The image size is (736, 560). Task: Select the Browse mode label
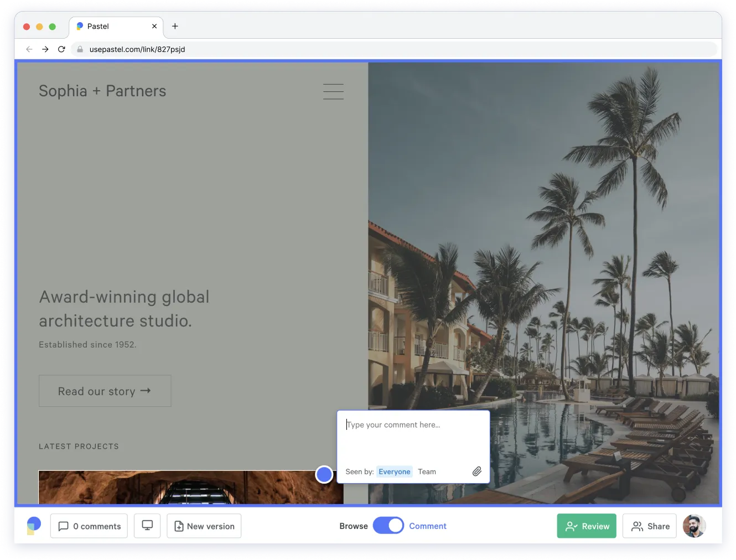354,526
